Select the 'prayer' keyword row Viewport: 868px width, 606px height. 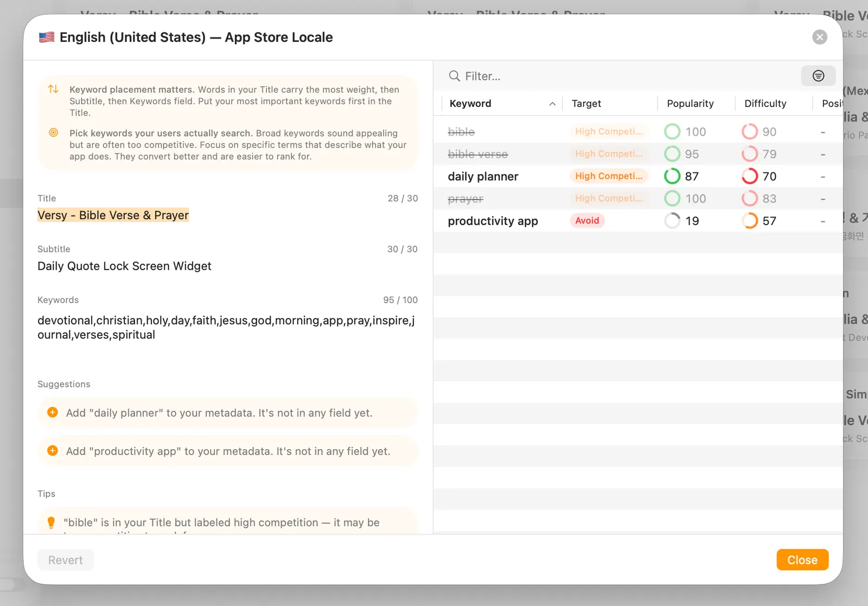point(638,199)
